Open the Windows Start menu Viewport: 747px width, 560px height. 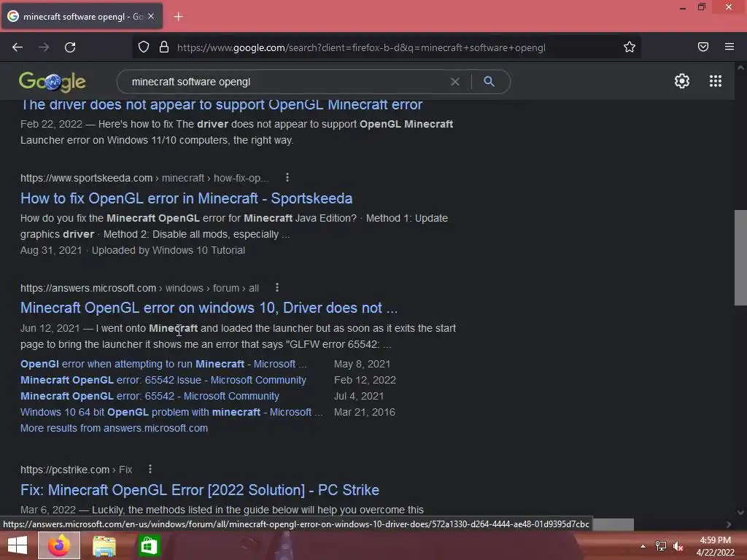18,545
